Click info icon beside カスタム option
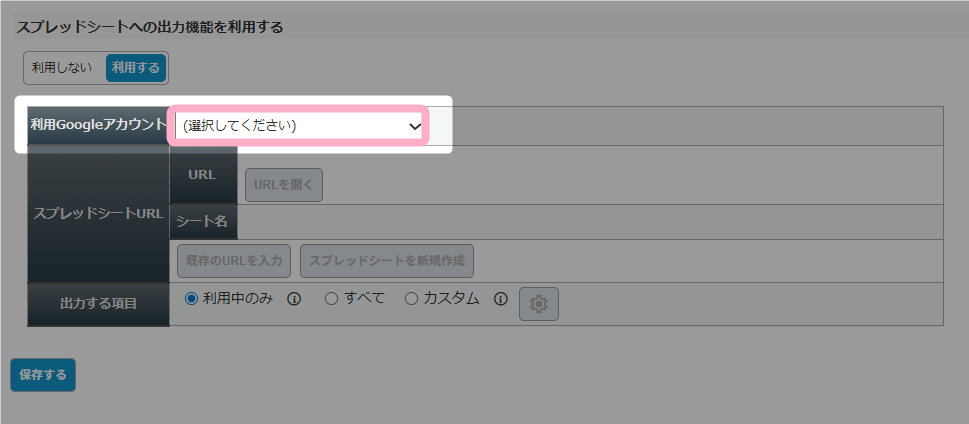 [501, 300]
